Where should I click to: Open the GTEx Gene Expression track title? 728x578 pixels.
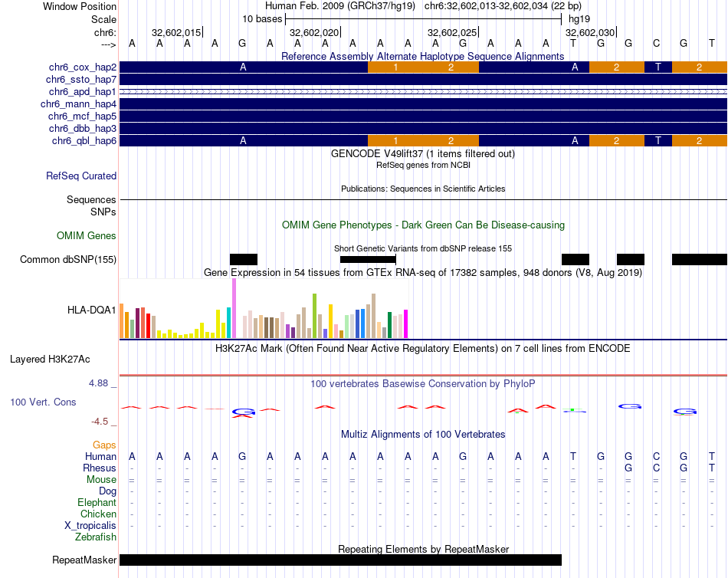pyautogui.click(x=423, y=272)
